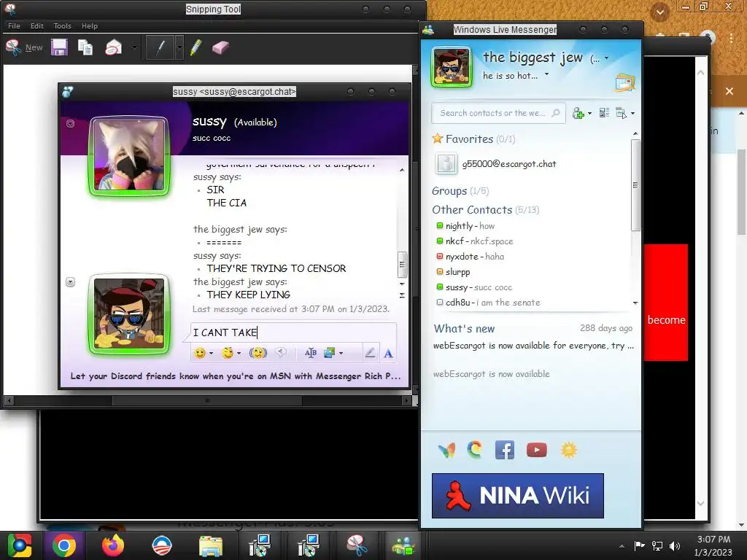This screenshot has width=747, height=560.
Task: Click the sun weather icon in Messenger
Action: (x=568, y=450)
